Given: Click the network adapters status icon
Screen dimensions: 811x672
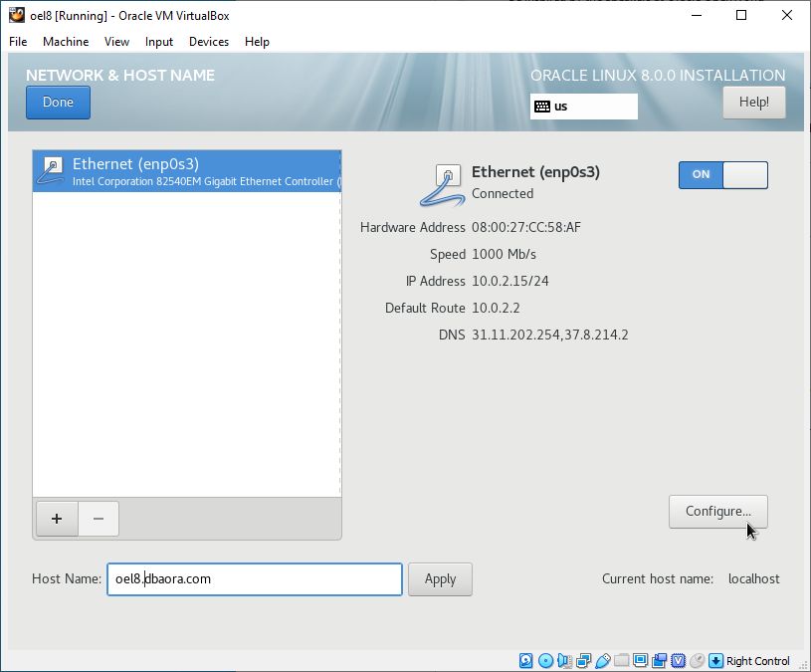Looking at the screenshot, I should point(584,661).
